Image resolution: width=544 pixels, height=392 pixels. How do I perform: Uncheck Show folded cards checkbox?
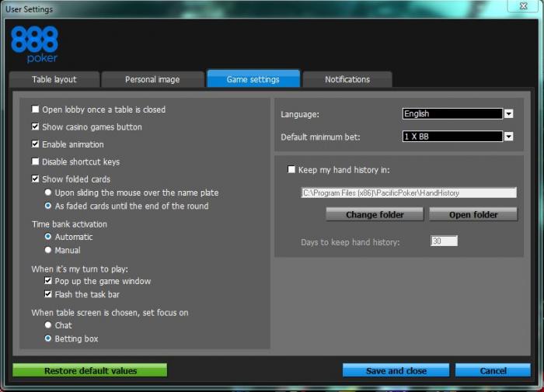tap(36, 179)
